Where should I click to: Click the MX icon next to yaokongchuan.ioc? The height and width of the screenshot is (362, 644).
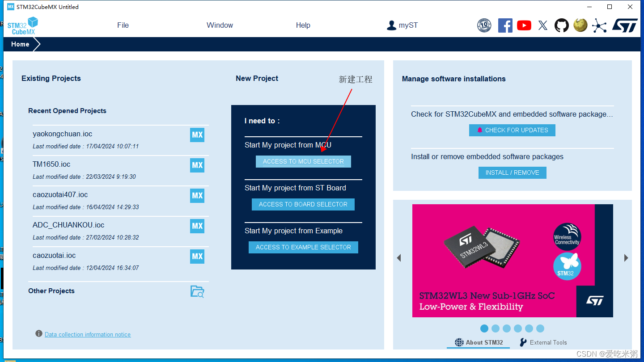[x=197, y=135]
